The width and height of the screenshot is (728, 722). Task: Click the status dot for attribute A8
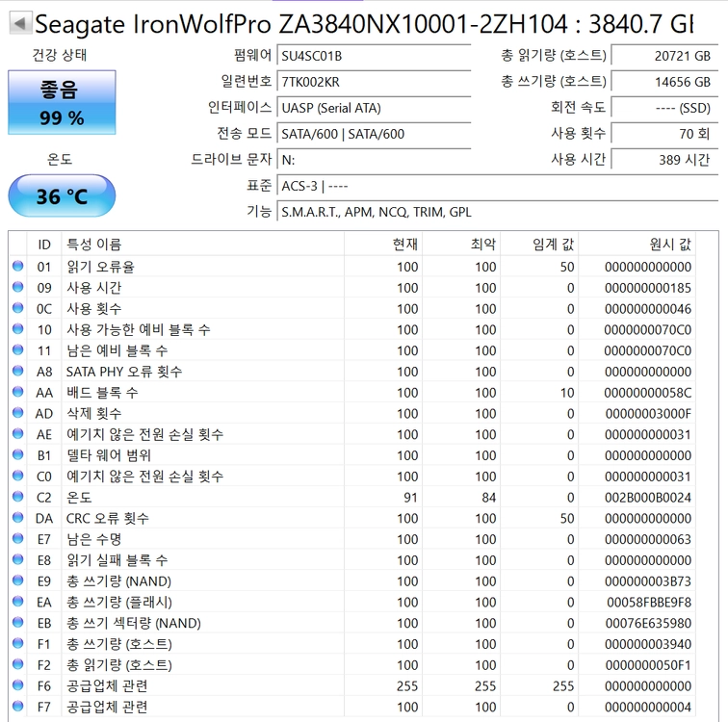18,372
